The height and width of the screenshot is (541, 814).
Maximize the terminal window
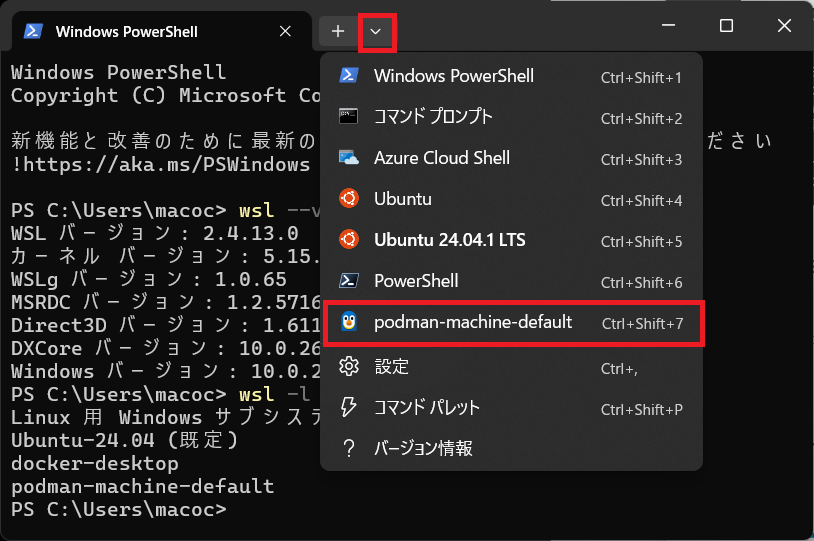tap(727, 26)
